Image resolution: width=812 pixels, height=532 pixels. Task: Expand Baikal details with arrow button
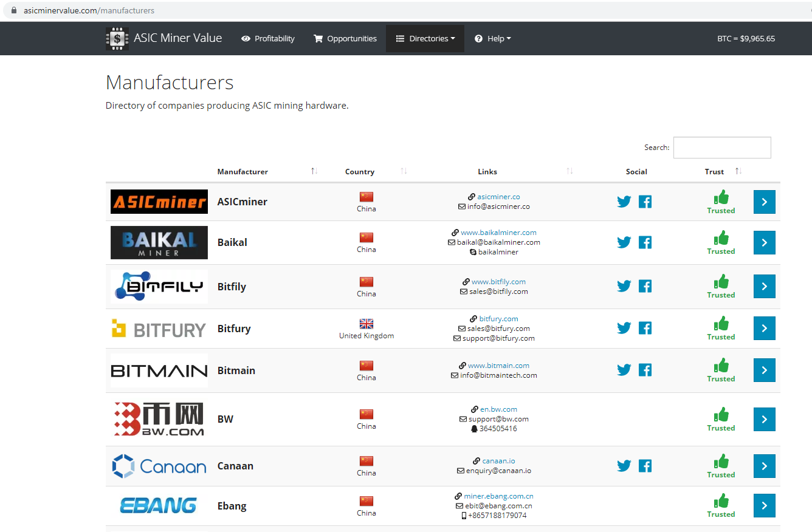[x=765, y=242]
